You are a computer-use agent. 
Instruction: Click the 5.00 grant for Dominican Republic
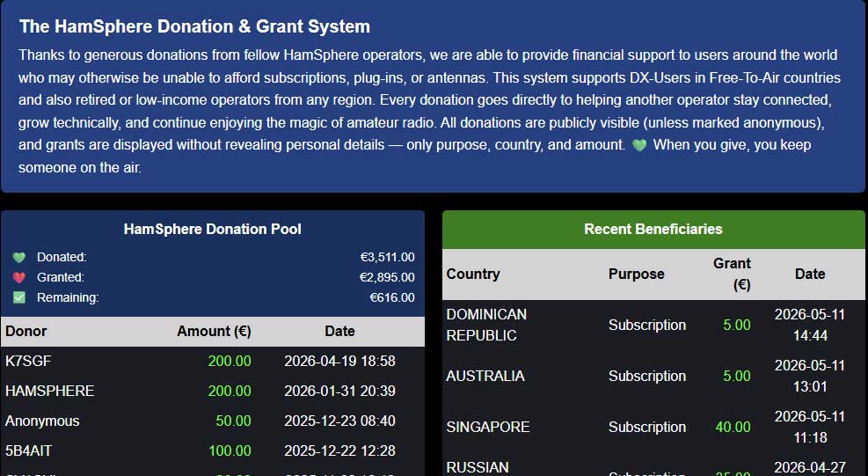click(737, 326)
